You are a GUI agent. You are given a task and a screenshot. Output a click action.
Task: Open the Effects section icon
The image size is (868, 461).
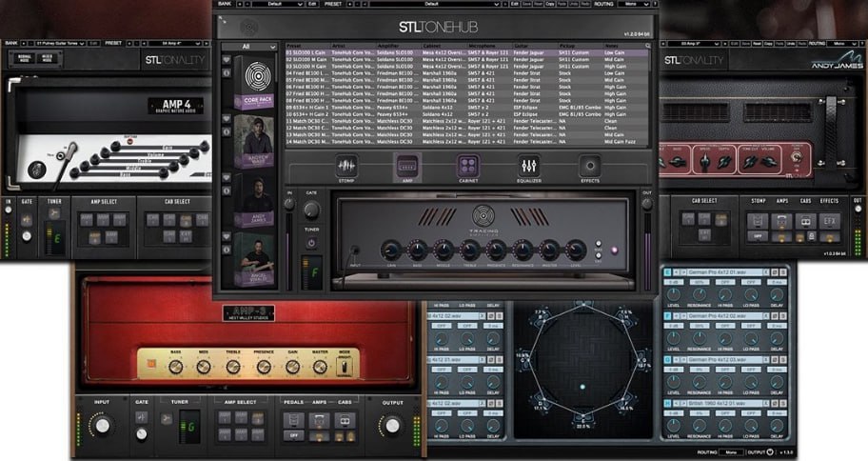pos(590,168)
